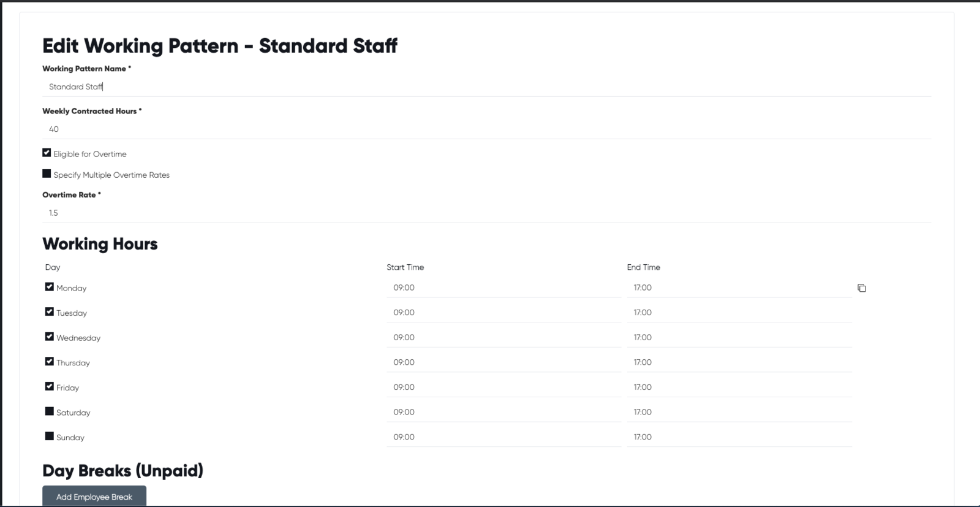The width and height of the screenshot is (980, 507).
Task: Edit Monday start time field
Action: pyautogui.click(x=503, y=288)
